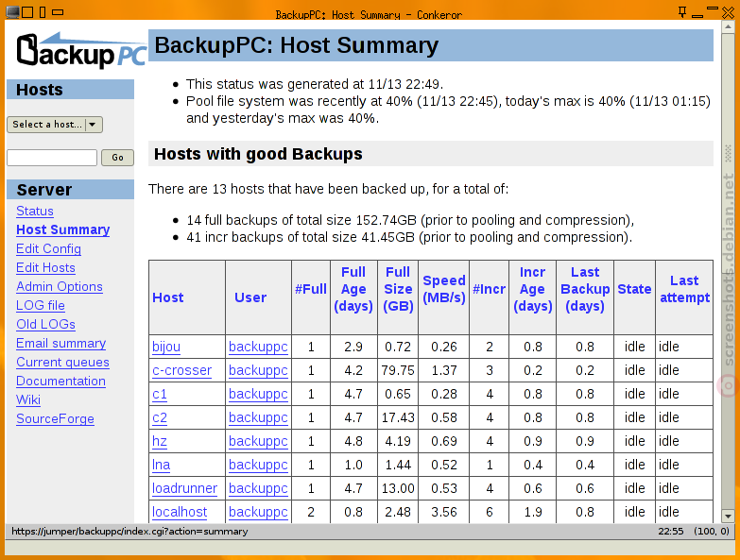The image size is (740, 560).
Task: Sort by Last Backup (days) column header
Action: pyautogui.click(x=585, y=289)
